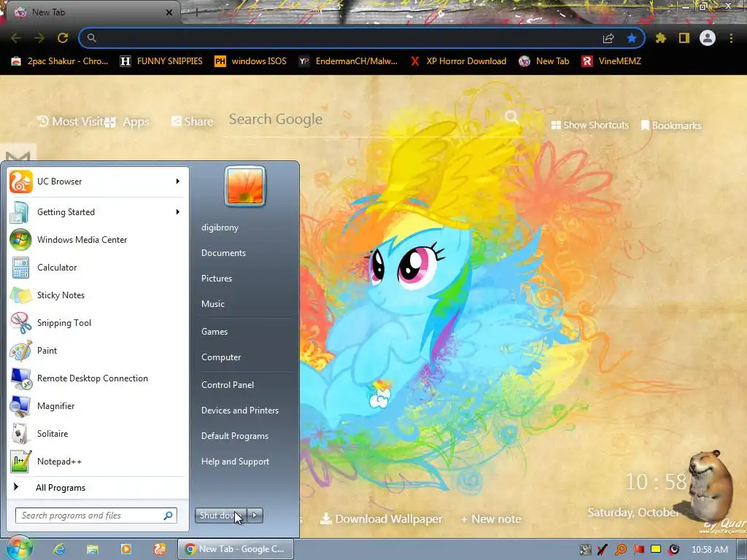Open the Calculator program
The height and width of the screenshot is (560, 747).
click(98, 267)
